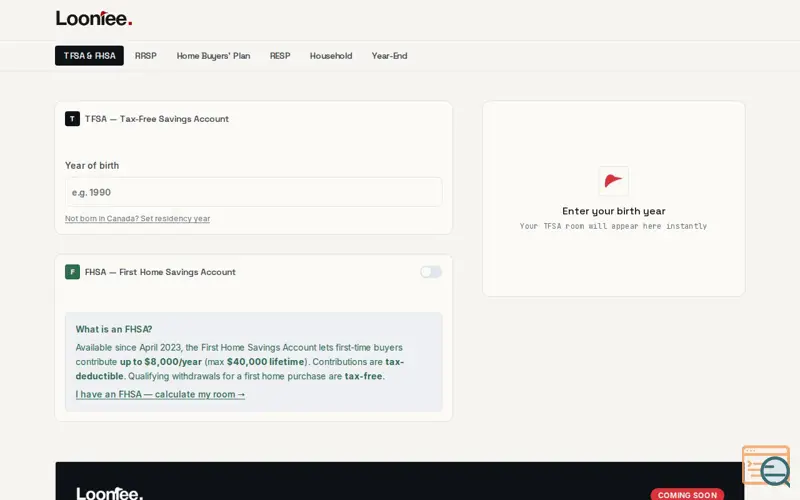
Task: Click the Loonfee logo in header
Action: tap(94, 18)
